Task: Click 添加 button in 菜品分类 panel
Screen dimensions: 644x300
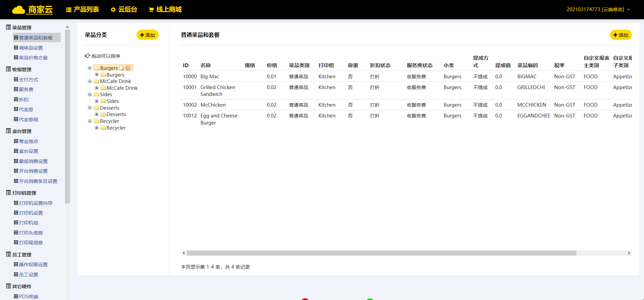Action: click(x=148, y=35)
